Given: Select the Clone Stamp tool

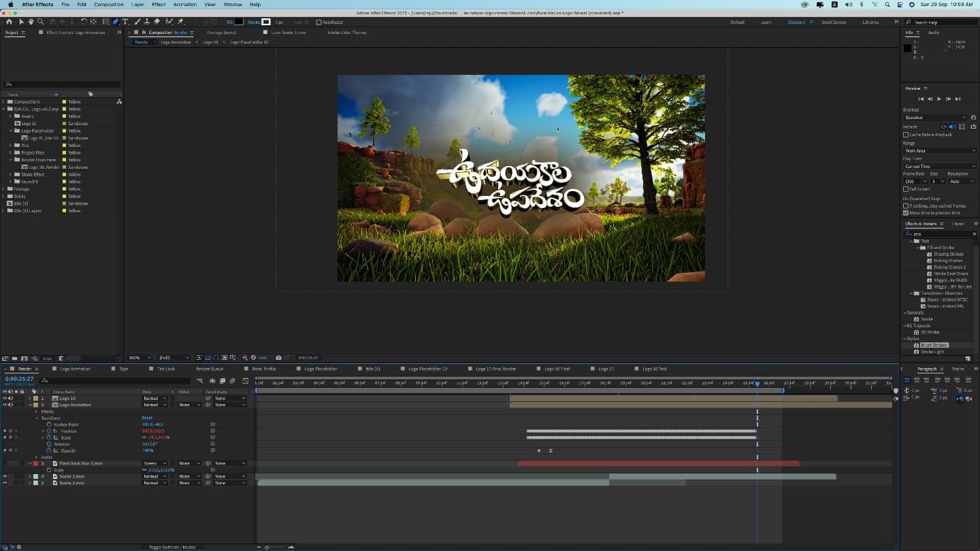Looking at the screenshot, I should 146,22.
